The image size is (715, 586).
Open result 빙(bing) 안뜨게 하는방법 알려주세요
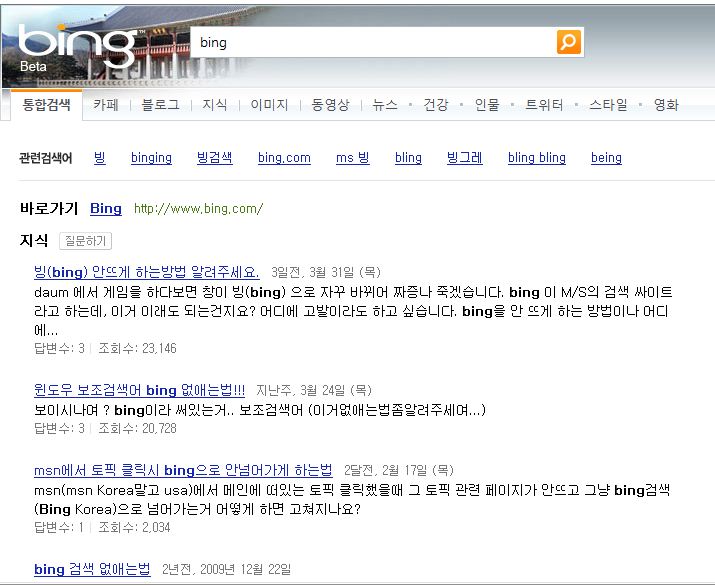coord(146,272)
